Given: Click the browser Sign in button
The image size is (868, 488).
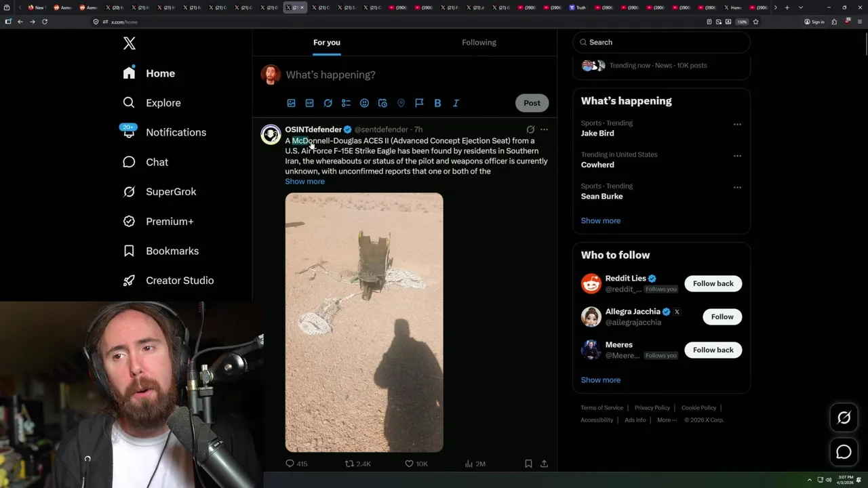Looking at the screenshot, I should (x=814, y=22).
